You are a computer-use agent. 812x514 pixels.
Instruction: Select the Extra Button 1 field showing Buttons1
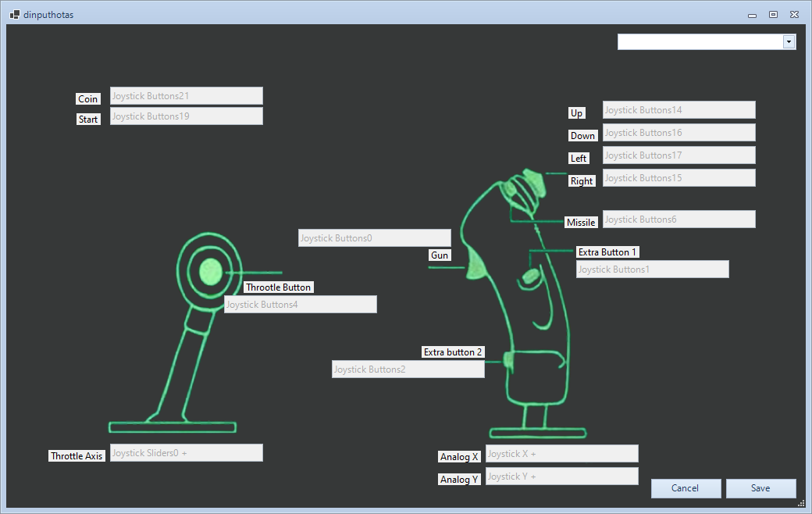coord(653,269)
